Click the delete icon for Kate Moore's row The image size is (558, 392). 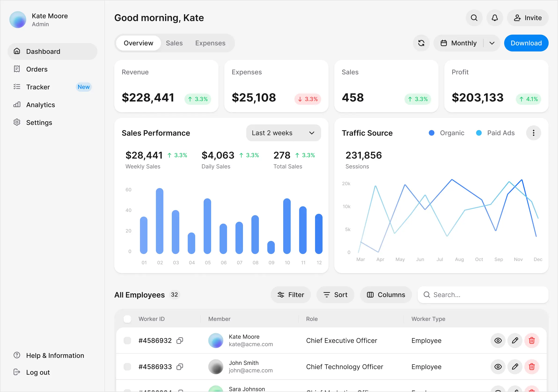click(532, 340)
